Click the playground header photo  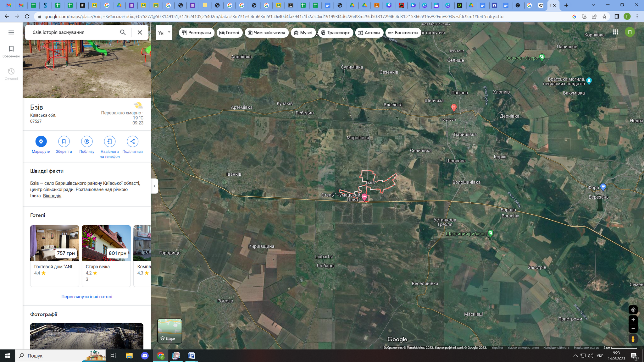87,69
